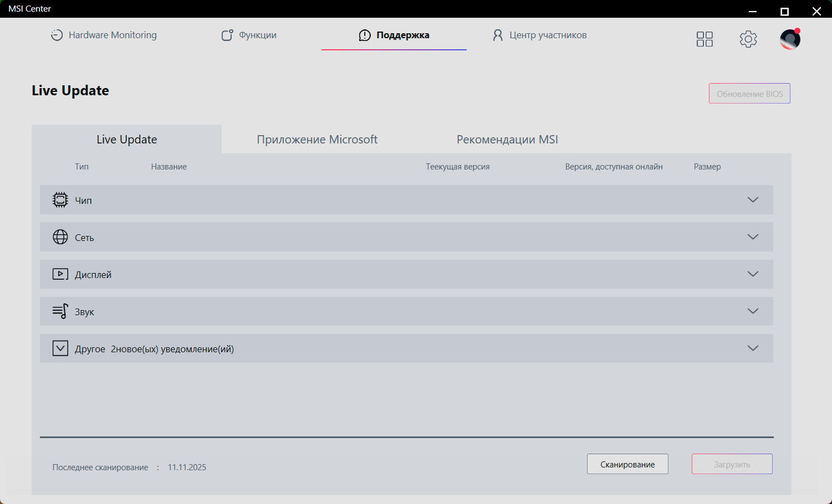Click the apps grid icon
Viewport: 832px width, 504px height.
click(x=705, y=39)
